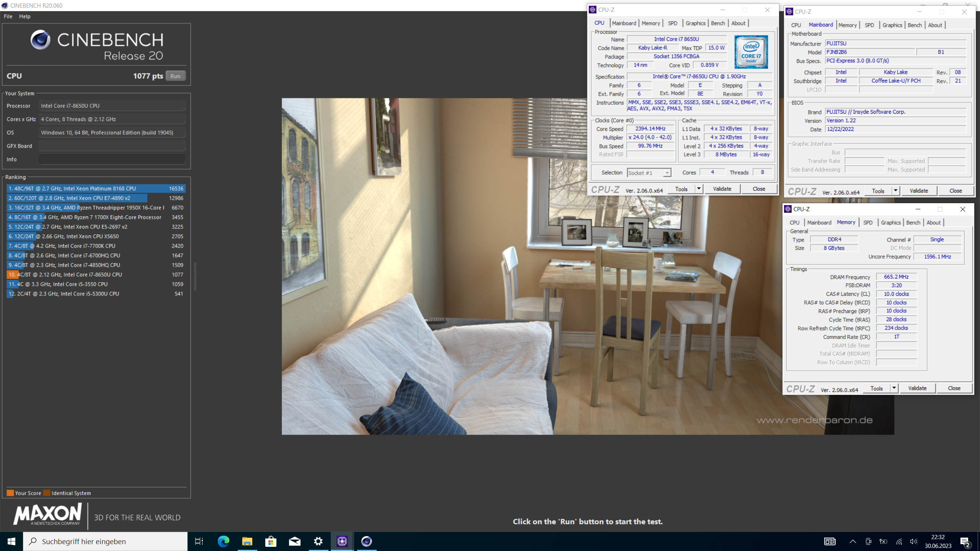980x551 pixels.
Task: Switch to Mainboard tab in CPU-Z CPU window
Action: [x=624, y=23]
